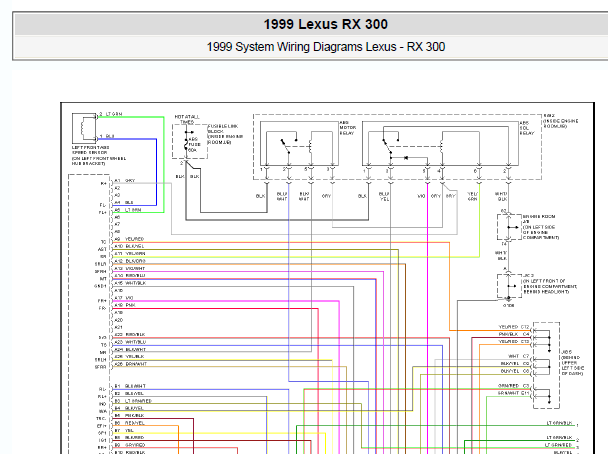Click the "A15 WHT/BLK" pin label
This screenshot has height=454, width=608.
(130, 283)
